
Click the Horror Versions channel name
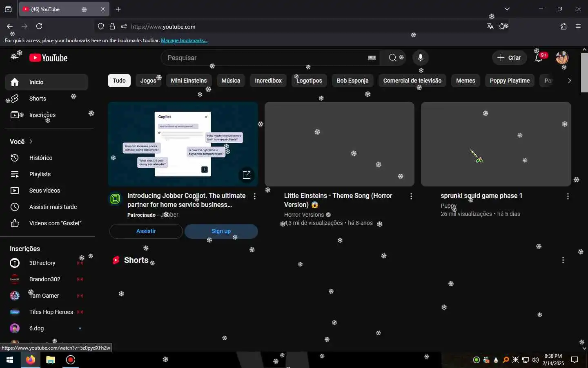click(x=304, y=215)
